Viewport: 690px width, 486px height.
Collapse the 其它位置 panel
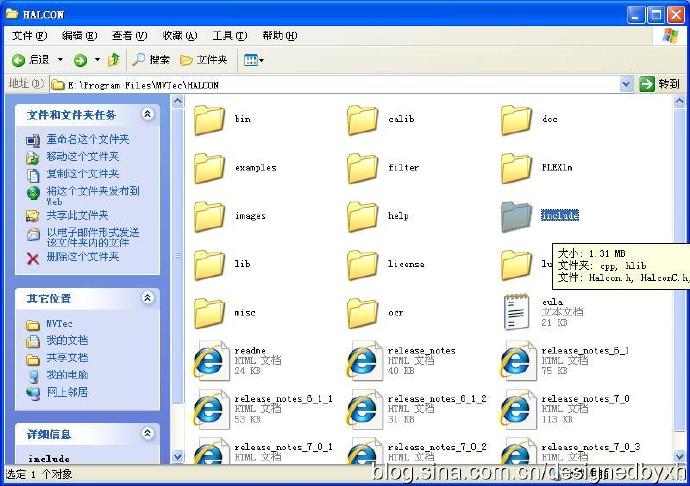point(147,298)
